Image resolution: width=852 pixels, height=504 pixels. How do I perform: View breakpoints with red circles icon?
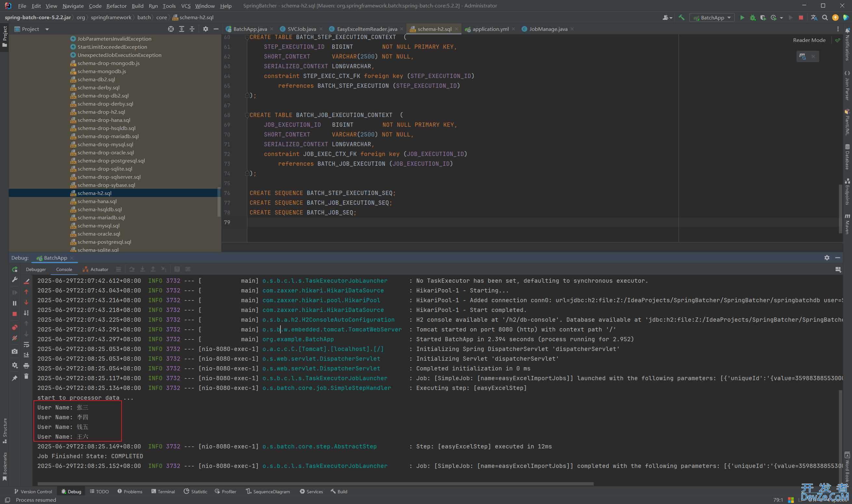[15, 328]
